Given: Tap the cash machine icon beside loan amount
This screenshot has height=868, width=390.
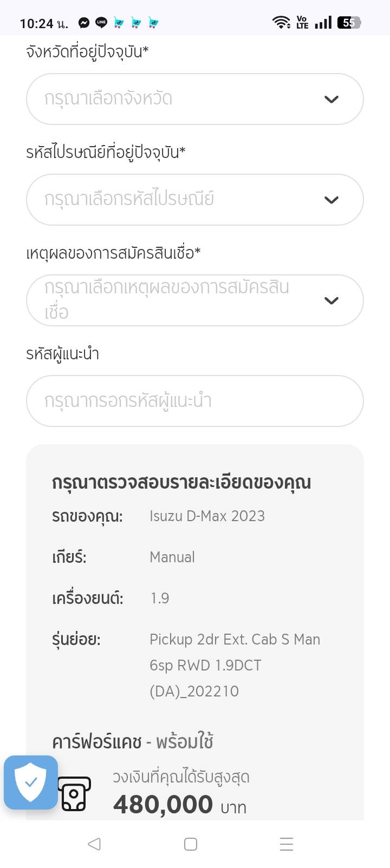Looking at the screenshot, I should click(74, 794).
